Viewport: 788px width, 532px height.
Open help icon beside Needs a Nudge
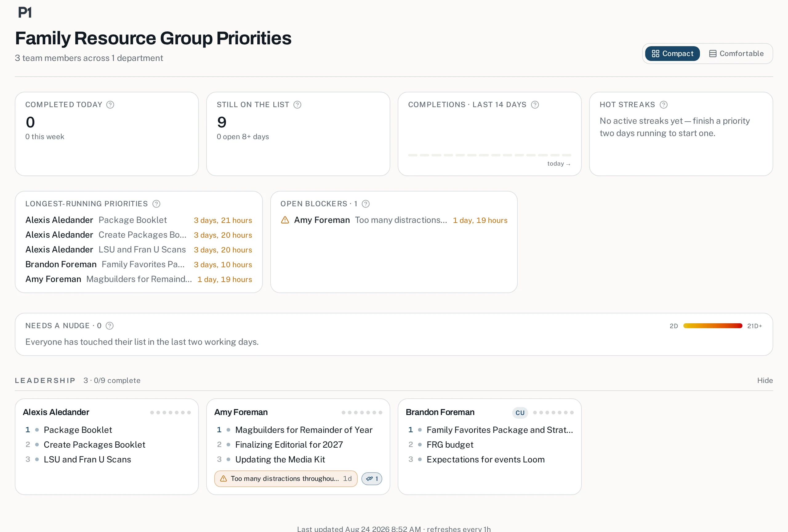tap(110, 326)
